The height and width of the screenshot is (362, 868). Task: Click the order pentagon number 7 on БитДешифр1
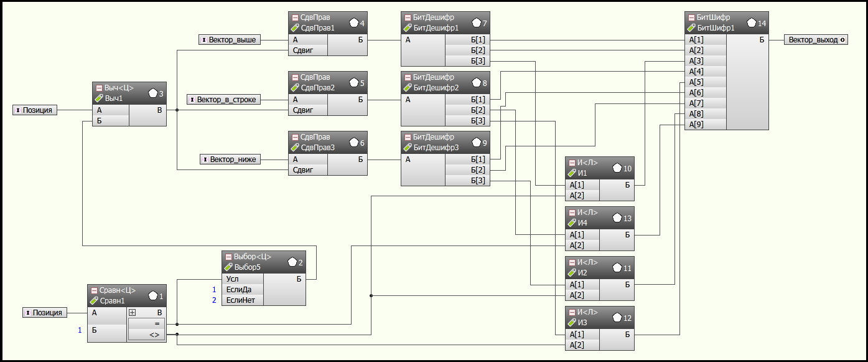click(477, 22)
